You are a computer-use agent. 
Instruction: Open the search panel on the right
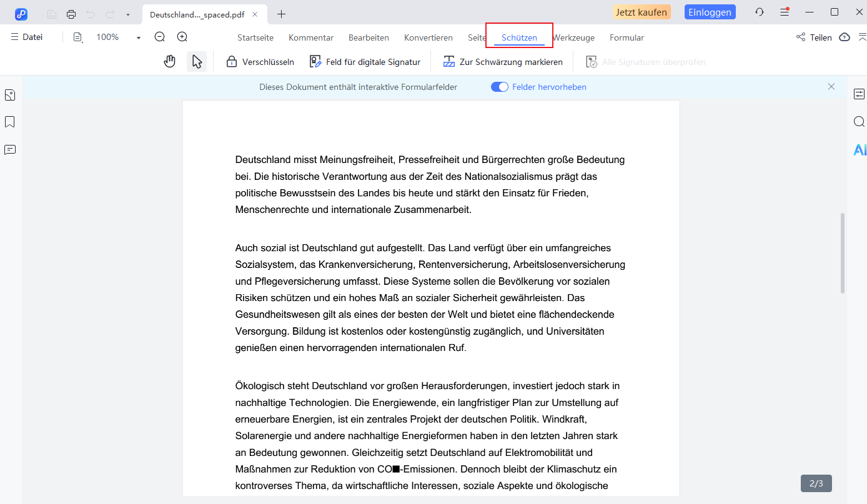click(x=859, y=121)
